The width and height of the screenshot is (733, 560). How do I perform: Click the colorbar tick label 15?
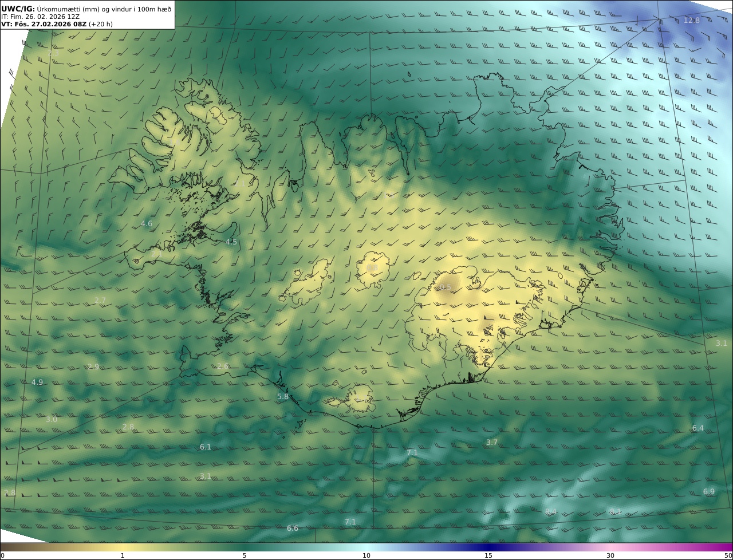pyautogui.click(x=488, y=555)
